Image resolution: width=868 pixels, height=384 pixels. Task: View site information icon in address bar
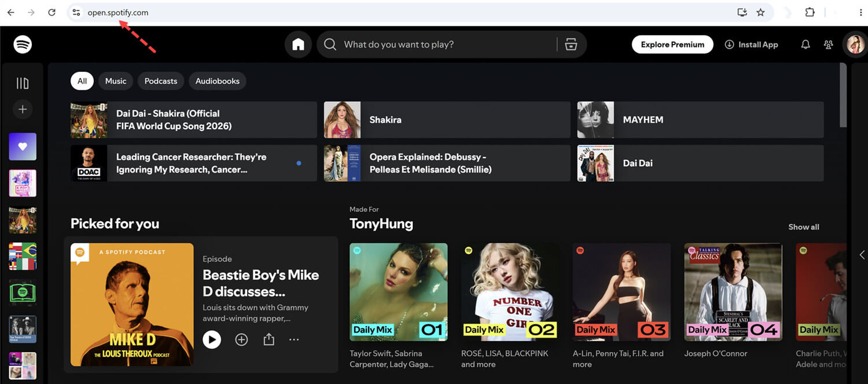point(76,12)
